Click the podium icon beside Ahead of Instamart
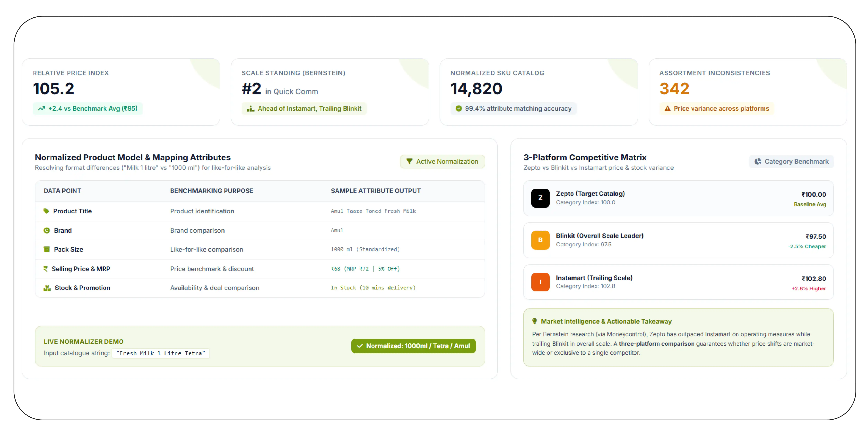This screenshot has width=868, height=431. point(250,108)
